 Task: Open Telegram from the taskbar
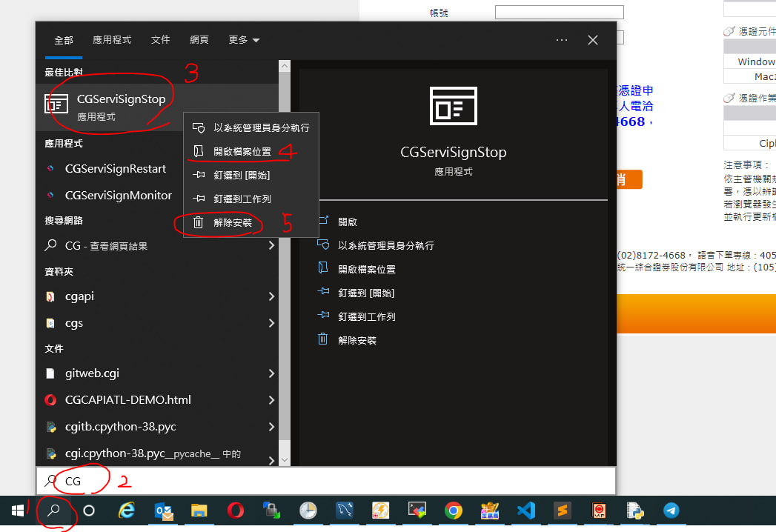point(671,511)
